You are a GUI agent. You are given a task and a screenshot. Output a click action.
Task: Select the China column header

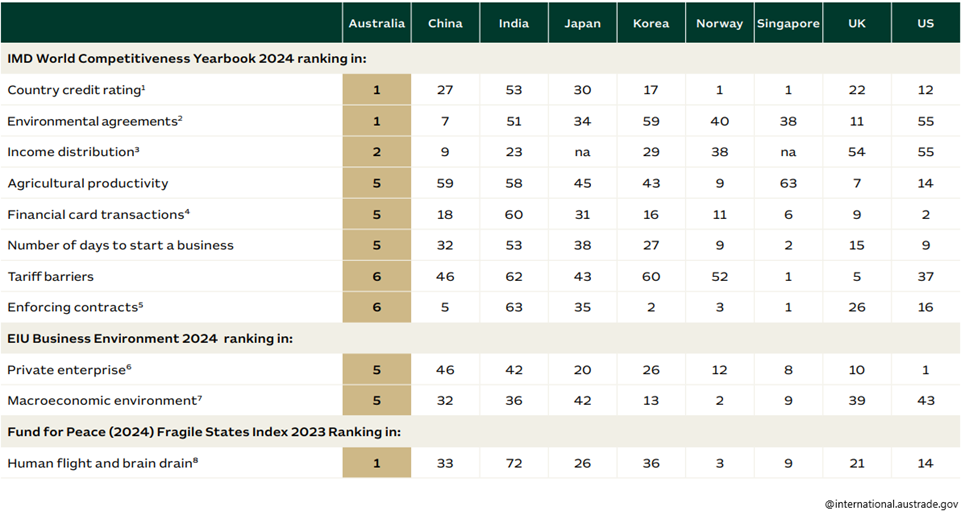tap(445, 23)
